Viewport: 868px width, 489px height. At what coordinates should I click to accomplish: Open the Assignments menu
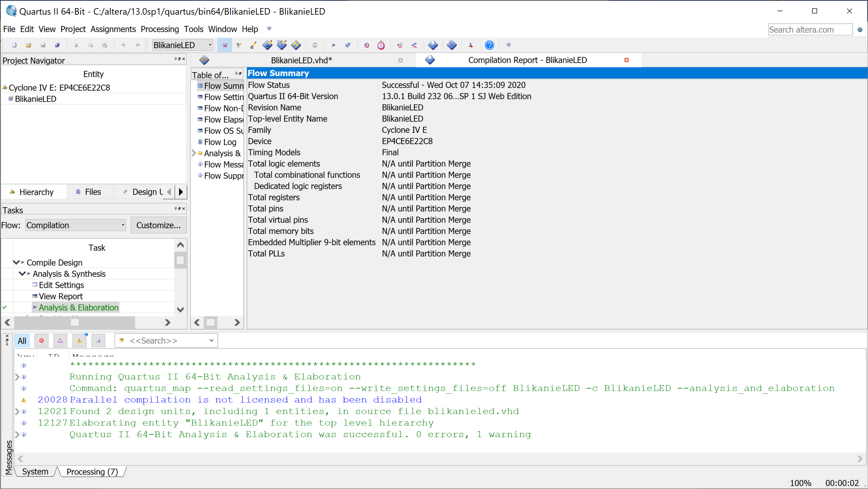(113, 29)
